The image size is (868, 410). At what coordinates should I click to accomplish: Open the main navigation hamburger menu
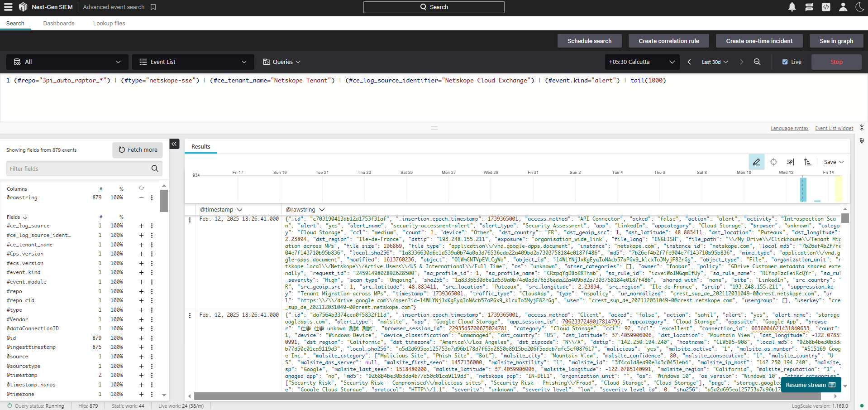coord(8,7)
